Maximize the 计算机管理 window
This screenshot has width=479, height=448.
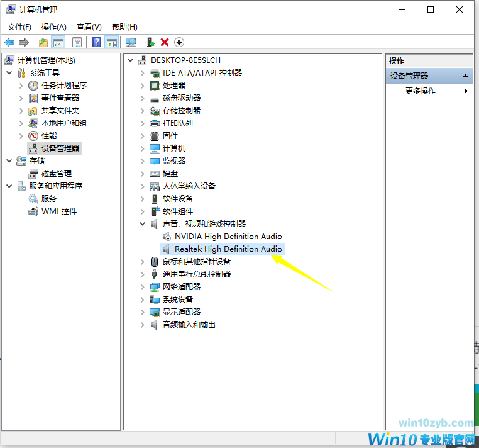point(431,10)
